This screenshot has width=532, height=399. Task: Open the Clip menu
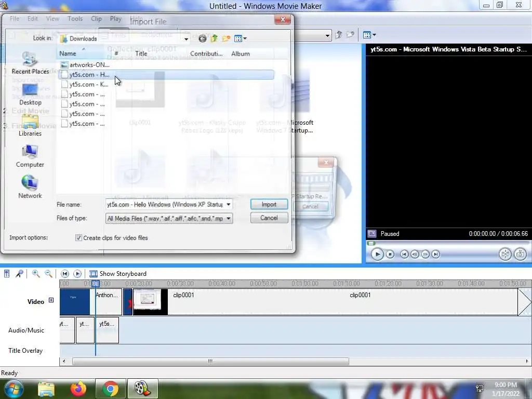[x=96, y=19]
